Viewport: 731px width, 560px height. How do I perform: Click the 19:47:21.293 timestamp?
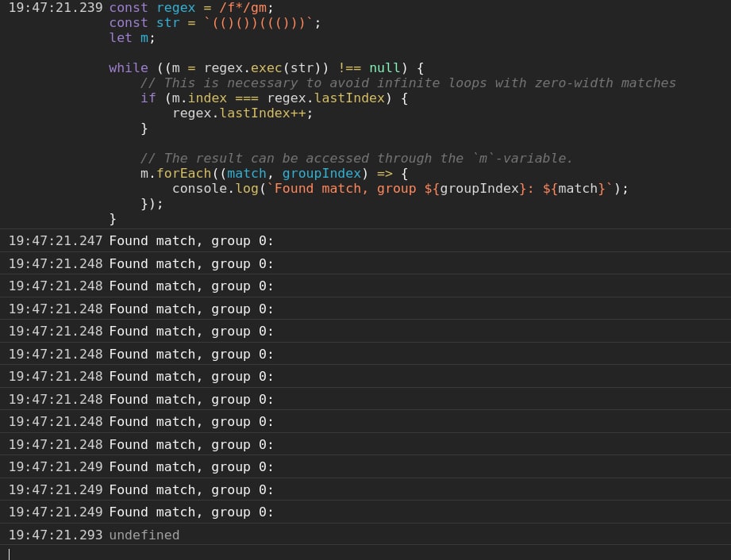(56, 535)
